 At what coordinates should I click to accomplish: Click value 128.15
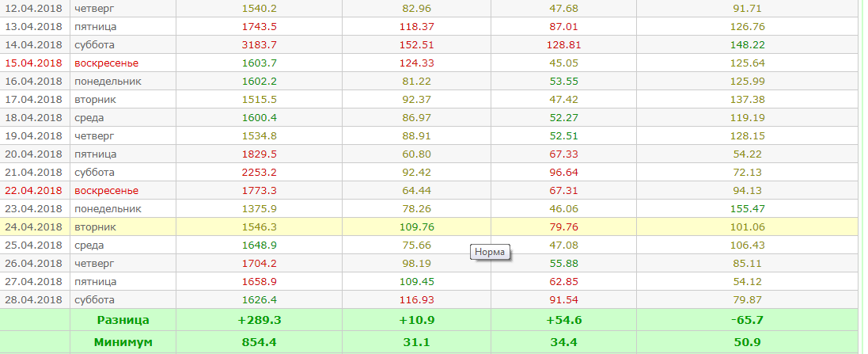(x=748, y=135)
